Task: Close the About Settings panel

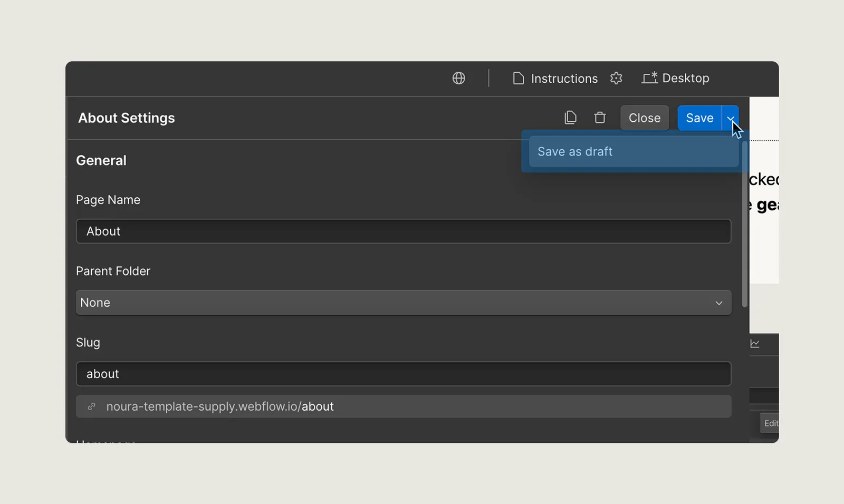Action: click(x=644, y=118)
